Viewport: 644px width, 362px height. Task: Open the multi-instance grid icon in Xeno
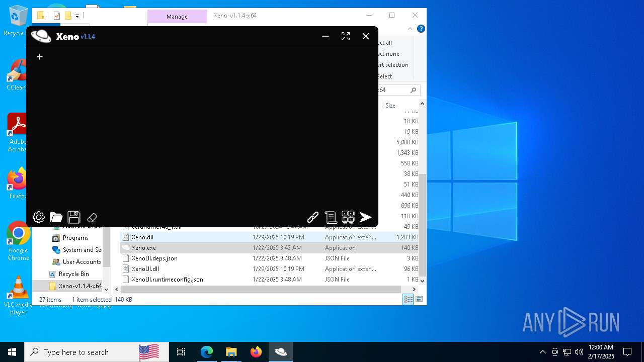[x=348, y=217]
